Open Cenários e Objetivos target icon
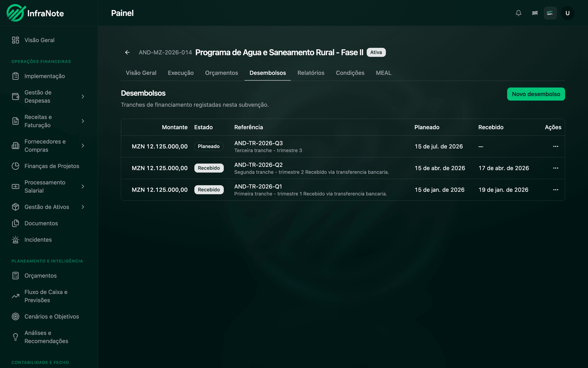Viewport: 588px width, 368px height. (x=16, y=316)
